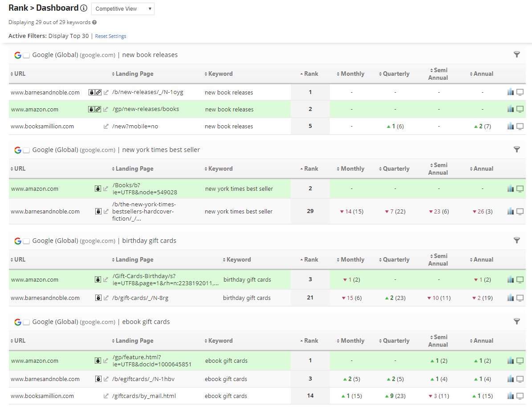Click the question mark icon after keywords count
This screenshot has height=410, width=532.
94,22
